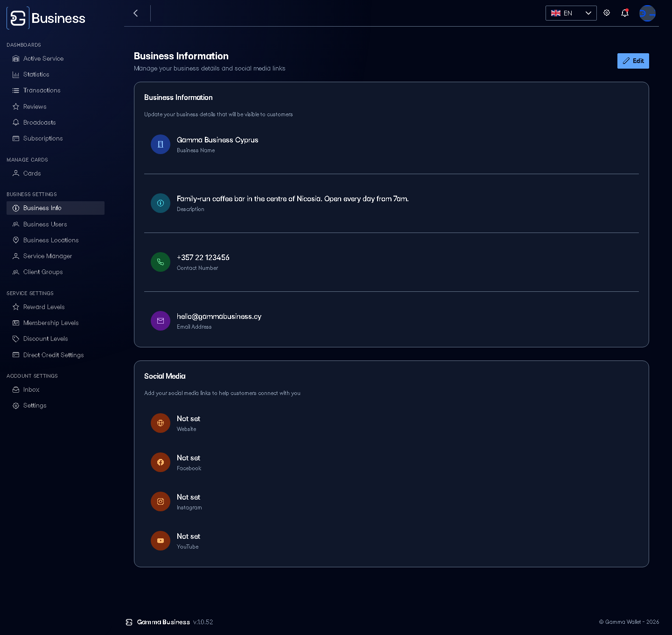
Task: Click the Edit button
Action: (x=633, y=61)
